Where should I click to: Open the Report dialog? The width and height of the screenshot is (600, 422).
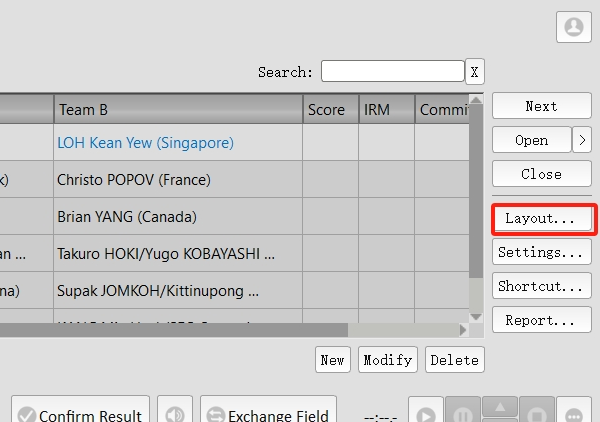point(541,321)
